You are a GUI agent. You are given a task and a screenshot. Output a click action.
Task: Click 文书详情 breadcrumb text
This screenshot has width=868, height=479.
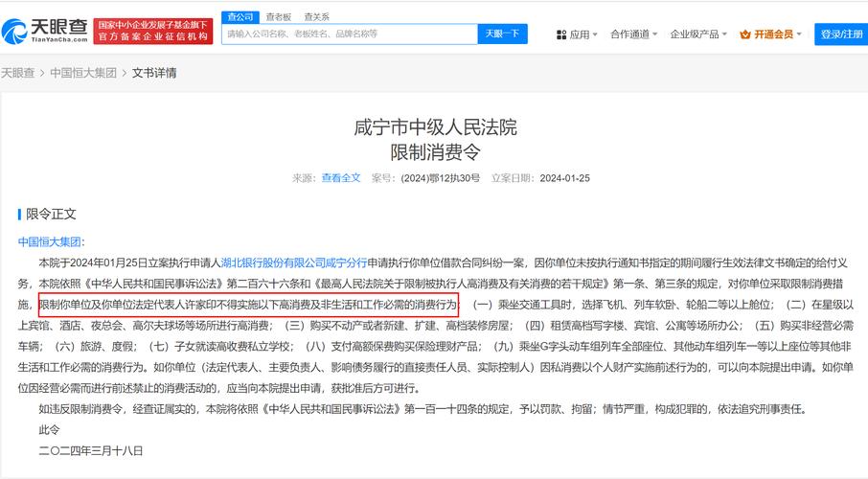154,73
